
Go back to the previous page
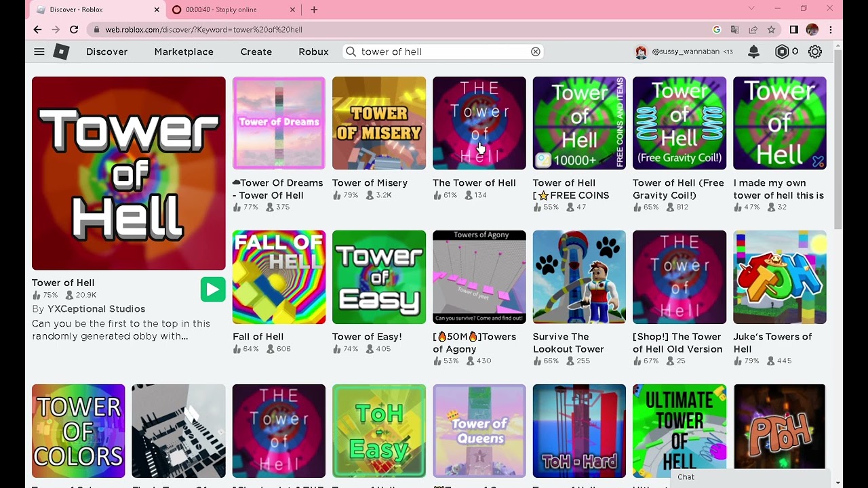click(37, 30)
